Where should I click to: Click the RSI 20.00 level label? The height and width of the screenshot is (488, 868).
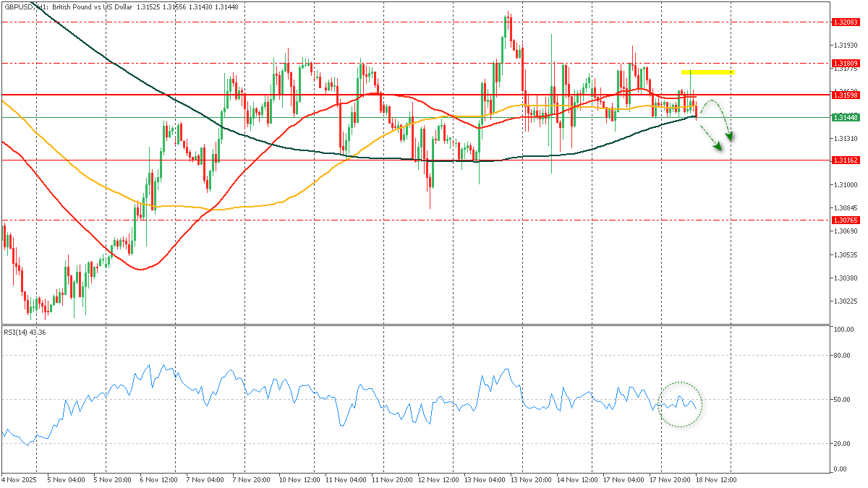click(x=843, y=444)
